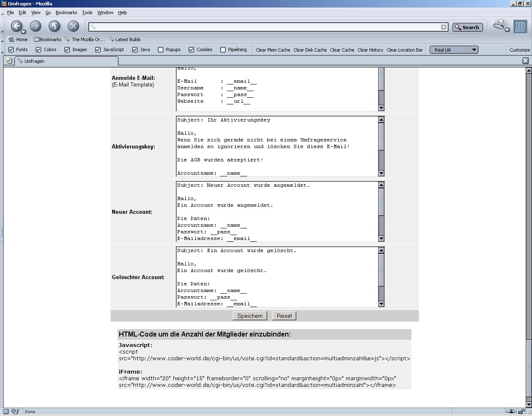The height and width of the screenshot is (416, 532).
Task: Click the Print icon in navigation toolbar
Action: coord(499,25)
